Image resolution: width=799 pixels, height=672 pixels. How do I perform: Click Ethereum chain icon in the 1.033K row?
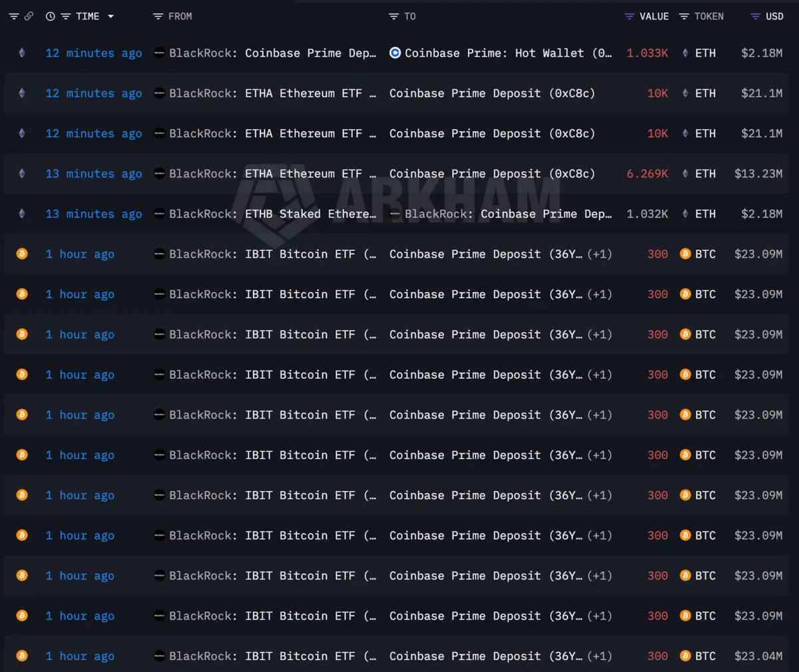click(x=22, y=53)
